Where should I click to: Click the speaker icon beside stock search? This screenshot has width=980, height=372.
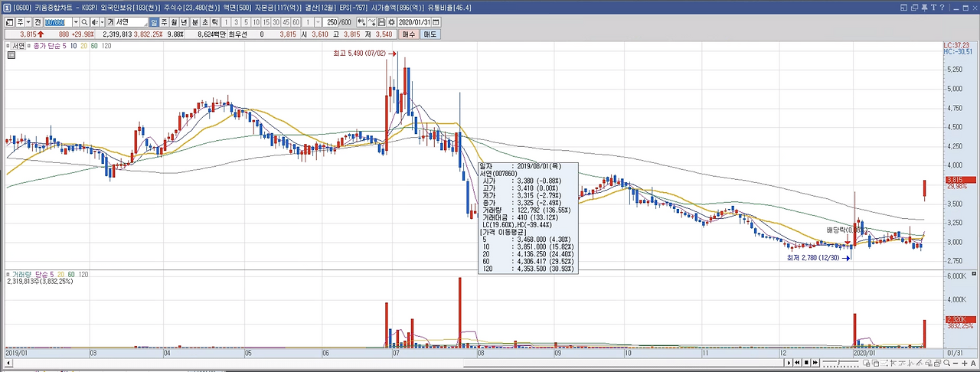click(94, 22)
